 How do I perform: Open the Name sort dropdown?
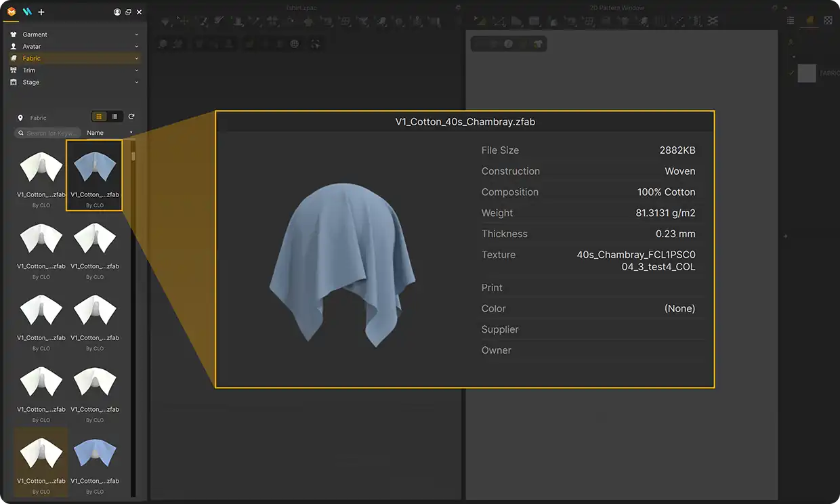coord(108,133)
